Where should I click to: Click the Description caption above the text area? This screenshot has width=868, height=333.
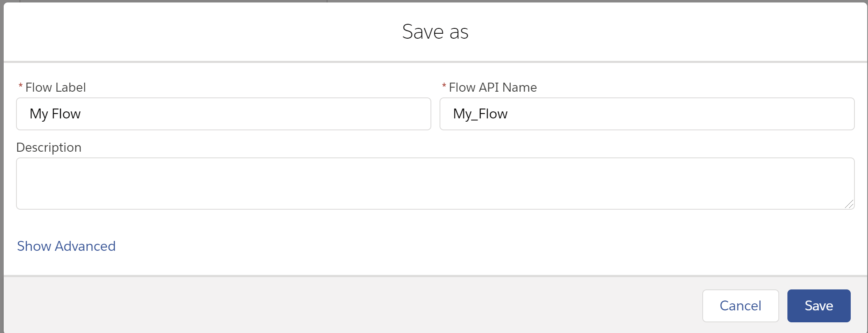tap(49, 147)
